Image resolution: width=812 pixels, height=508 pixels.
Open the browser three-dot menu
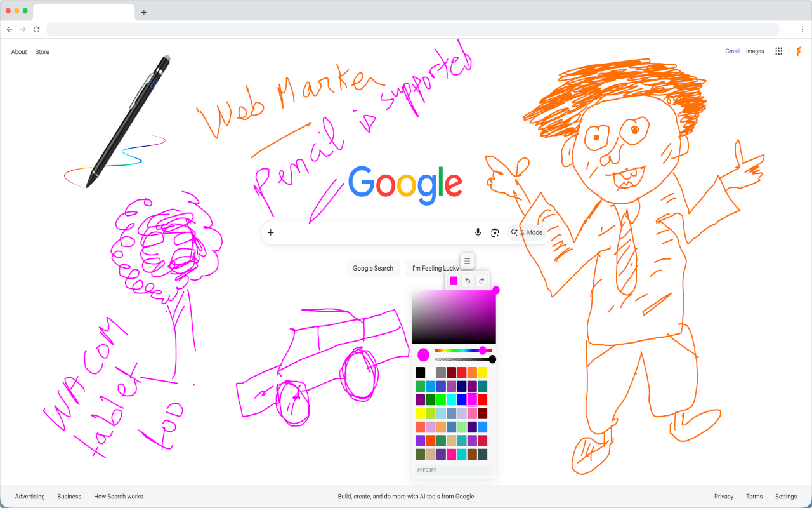tap(802, 29)
